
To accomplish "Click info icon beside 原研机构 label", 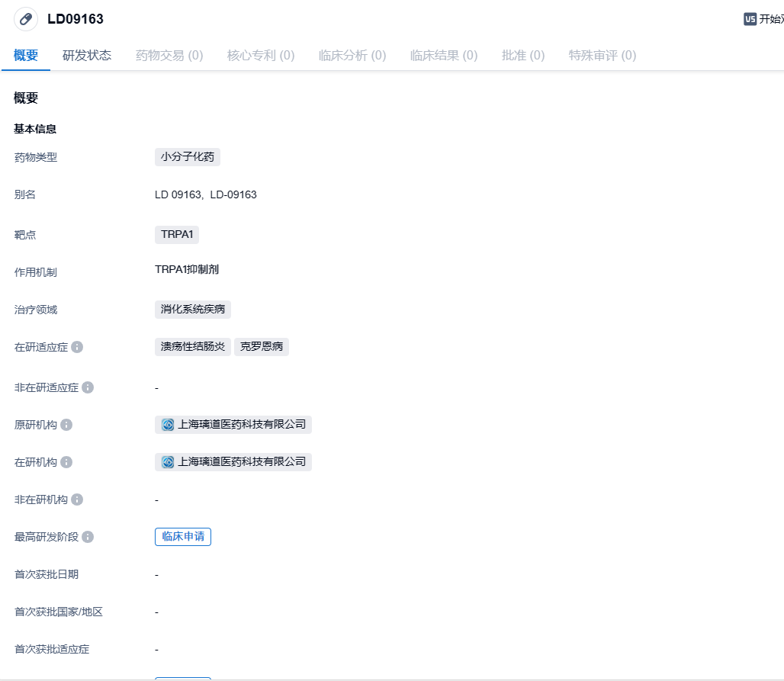I will pos(66,425).
